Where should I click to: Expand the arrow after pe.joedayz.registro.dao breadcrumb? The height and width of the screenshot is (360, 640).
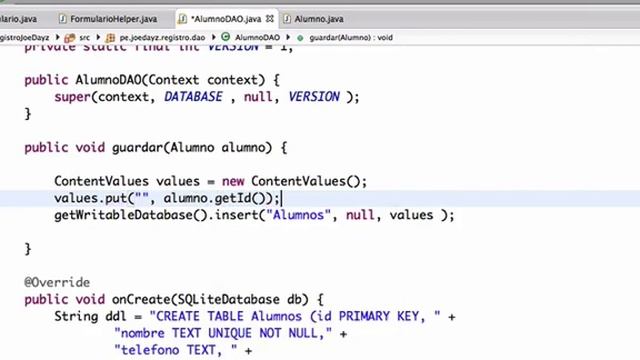click(213, 37)
